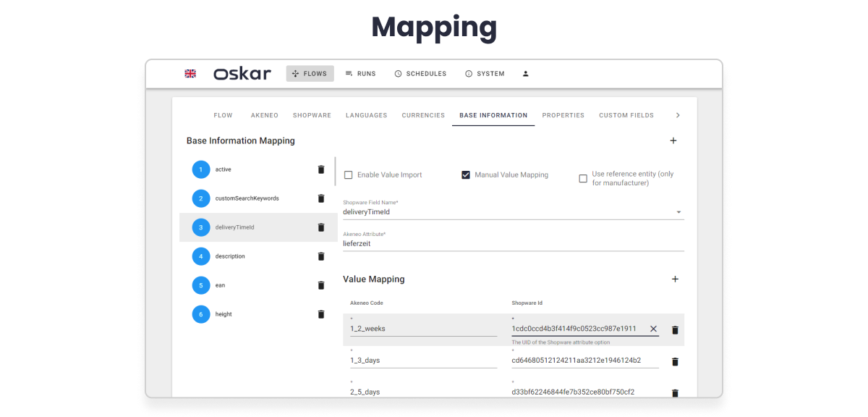The height and width of the screenshot is (417, 868).
Task: Select step 6 circle for height
Action: (x=201, y=314)
